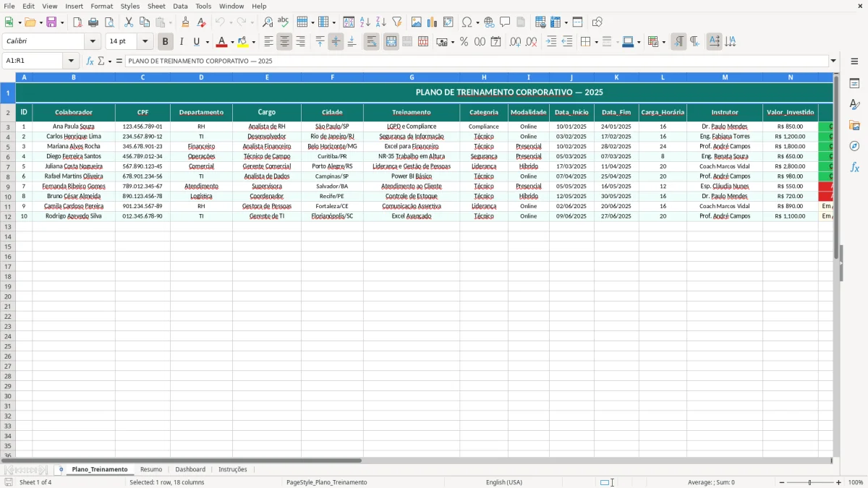The height and width of the screenshot is (488, 868).
Task: Click the Format as Percent icon
Action: pyautogui.click(x=464, y=42)
